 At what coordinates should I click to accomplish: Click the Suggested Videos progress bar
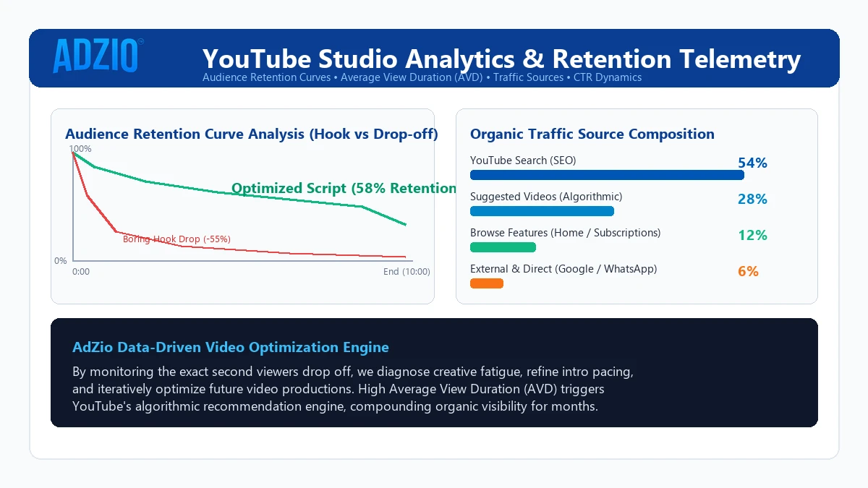point(542,211)
